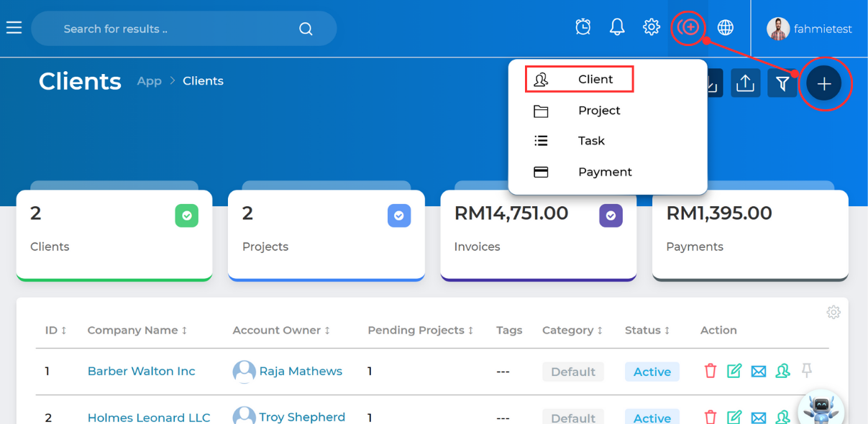868x424 pixels.
Task: Open the notifications bell
Action: coord(617,27)
